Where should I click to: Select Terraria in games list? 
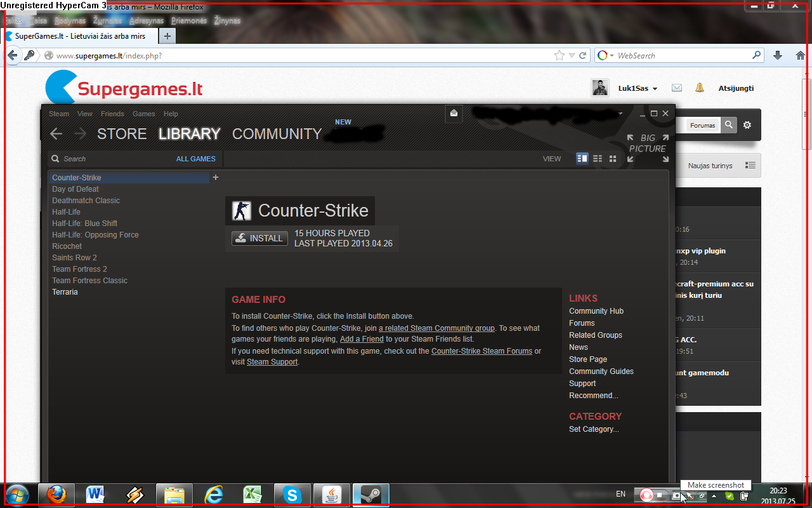point(65,292)
